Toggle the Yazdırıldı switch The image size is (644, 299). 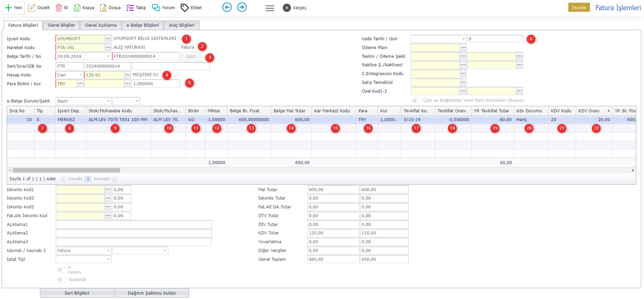point(62,280)
